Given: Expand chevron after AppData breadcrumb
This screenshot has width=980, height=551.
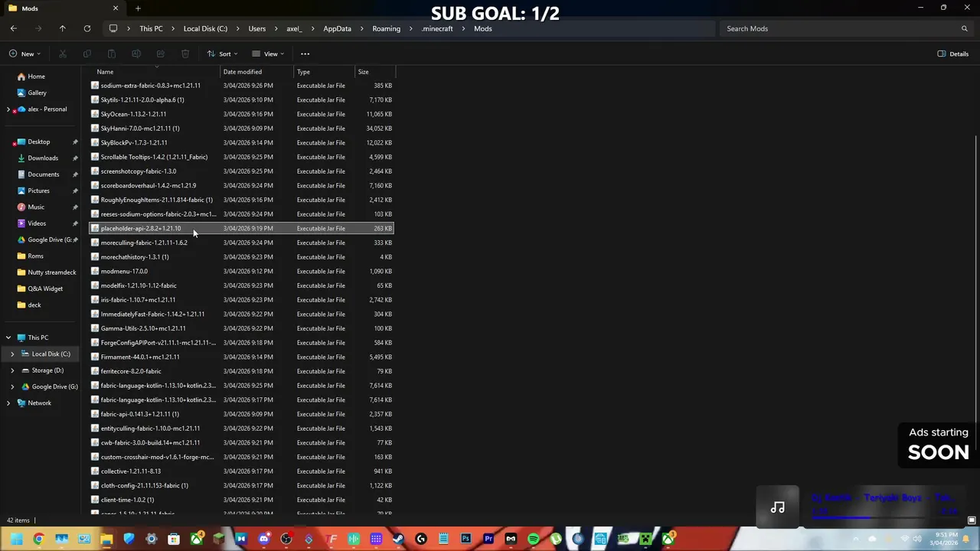Looking at the screenshot, I should pyautogui.click(x=361, y=28).
